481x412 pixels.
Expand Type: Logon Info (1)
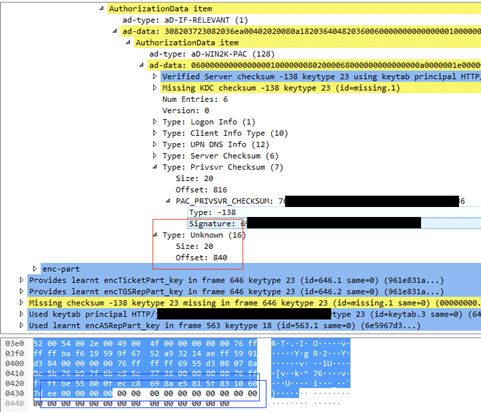155,122
